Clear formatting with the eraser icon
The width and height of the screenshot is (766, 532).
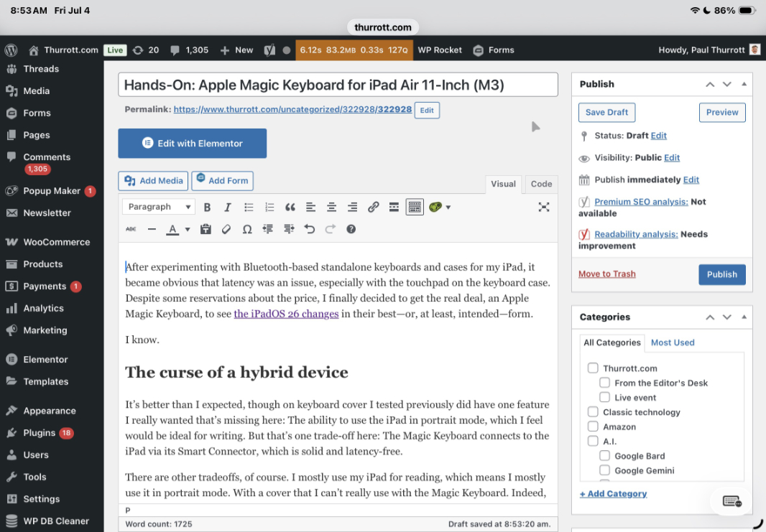click(226, 229)
